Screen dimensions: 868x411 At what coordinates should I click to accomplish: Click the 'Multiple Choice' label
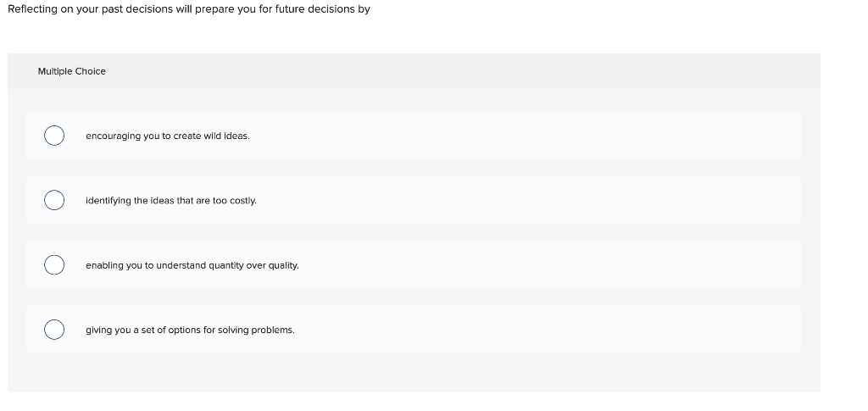coord(72,71)
